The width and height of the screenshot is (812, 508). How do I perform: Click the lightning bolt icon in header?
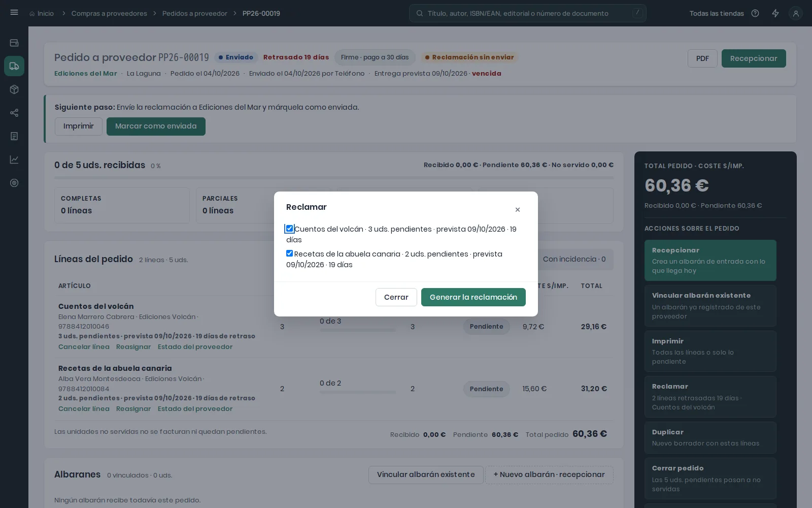tap(775, 13)
